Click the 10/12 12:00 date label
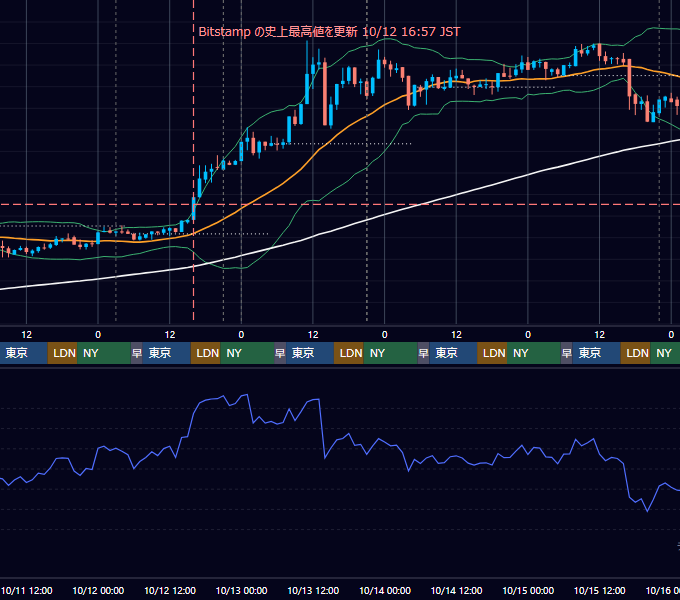680x600 pixels. coord(170,590)
